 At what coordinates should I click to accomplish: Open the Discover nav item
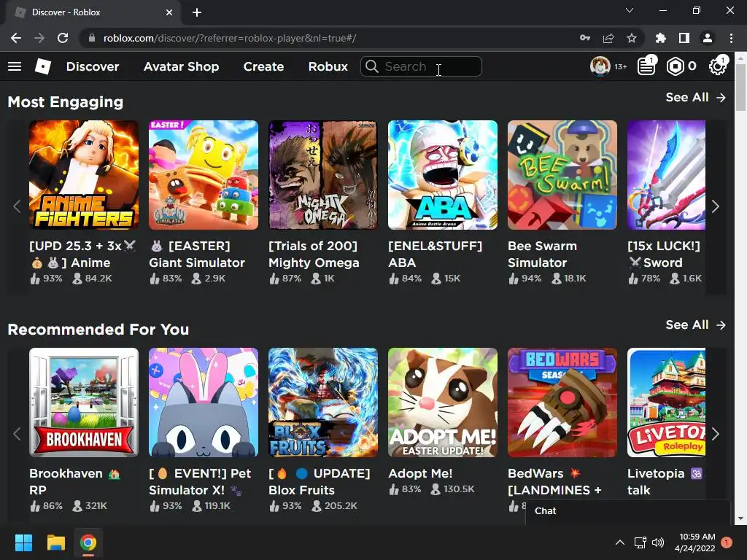point(93,66)
